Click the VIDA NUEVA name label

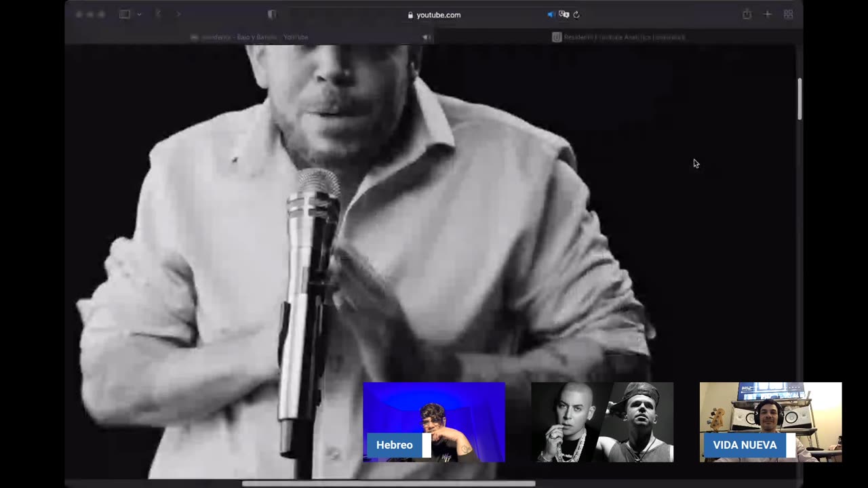(x=745, y=445)
